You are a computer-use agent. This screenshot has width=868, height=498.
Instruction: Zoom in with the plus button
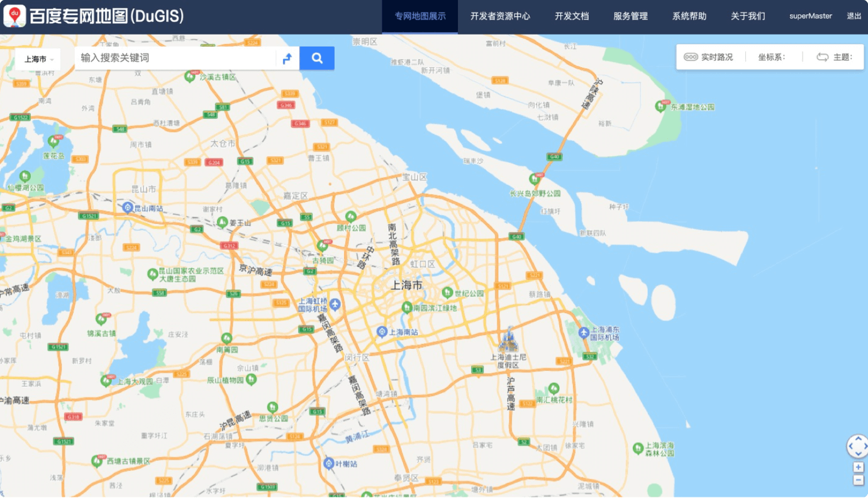click(859, 467)
